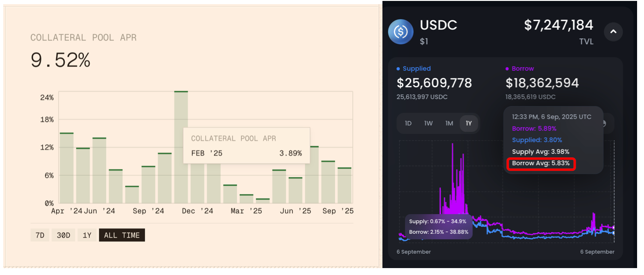The height and width of the screenshot is (275, 644).
Task: Click the Supply/Borrow range tooltip label
Action: click(x=438, y=227)
